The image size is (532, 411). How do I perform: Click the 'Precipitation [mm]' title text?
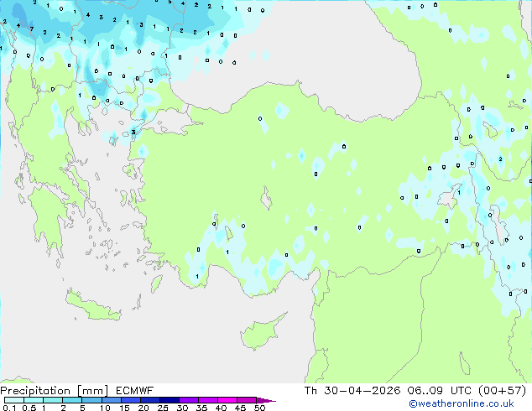[55, 391]
